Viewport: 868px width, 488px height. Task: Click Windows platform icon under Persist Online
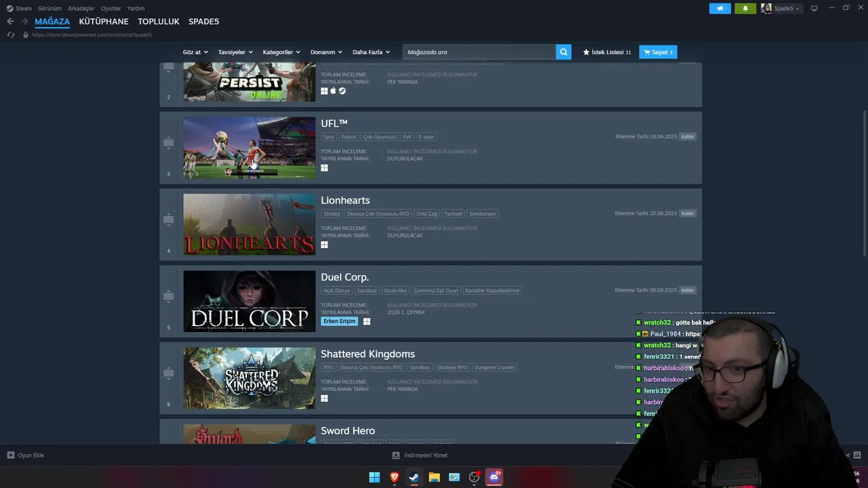pyautogui.click(x=324, y=91)
